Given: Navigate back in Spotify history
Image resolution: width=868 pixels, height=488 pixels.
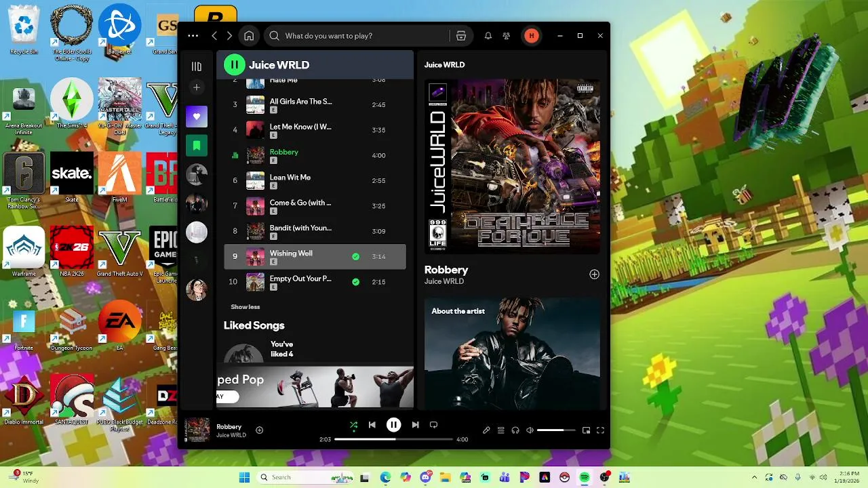Looking at the screenshot, I should [x=214, y=36].
